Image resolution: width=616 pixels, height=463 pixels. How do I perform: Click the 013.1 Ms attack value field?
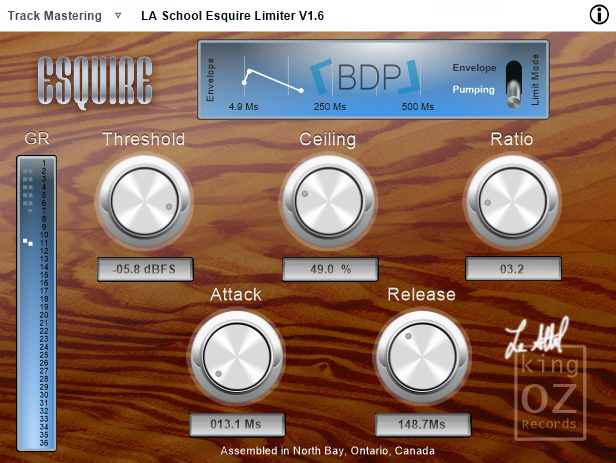pyautogui.click(x=237, y=425)
